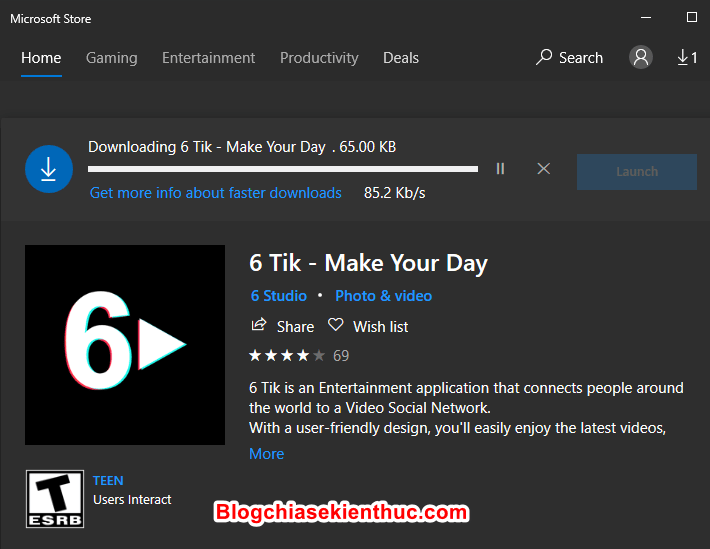
Task: Switch to the Gaming tab
Action: pos(111,58)
